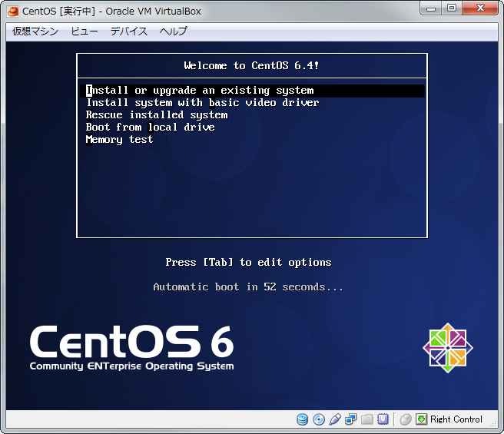Click the window resize grip in the status bar
The width and height of the screenshot is (504, 434).
click(x=492, y=423)
